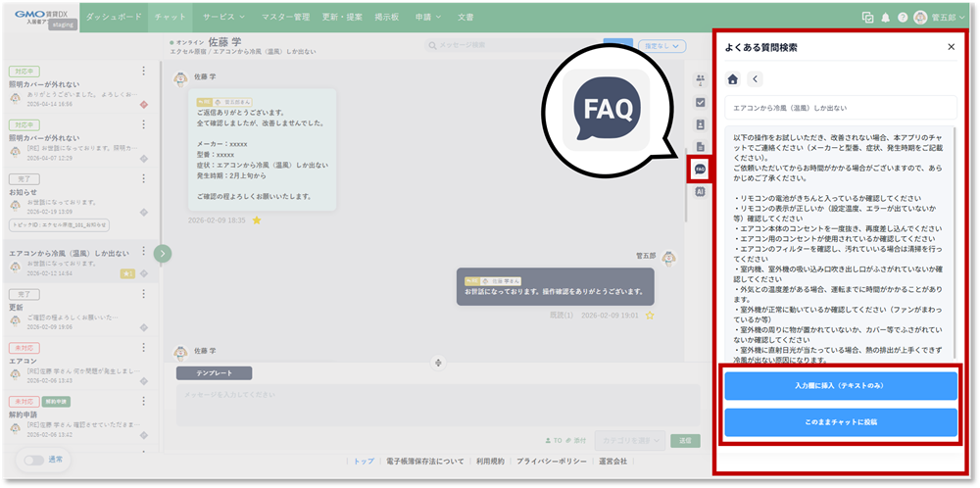Click このままチャットに投稿 button

coord(840,422)
